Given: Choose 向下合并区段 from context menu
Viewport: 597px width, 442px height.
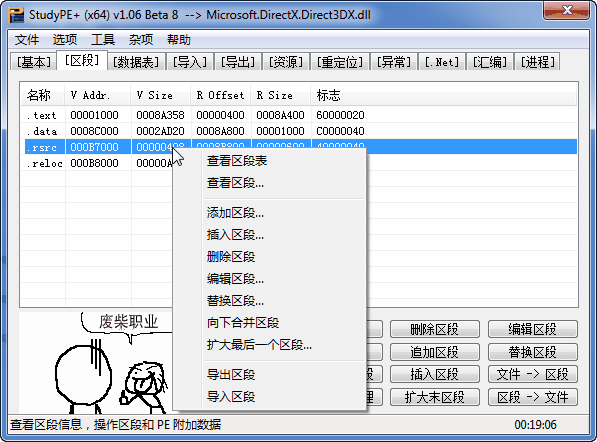Looking at the screenshot, I should click(270, 323).
